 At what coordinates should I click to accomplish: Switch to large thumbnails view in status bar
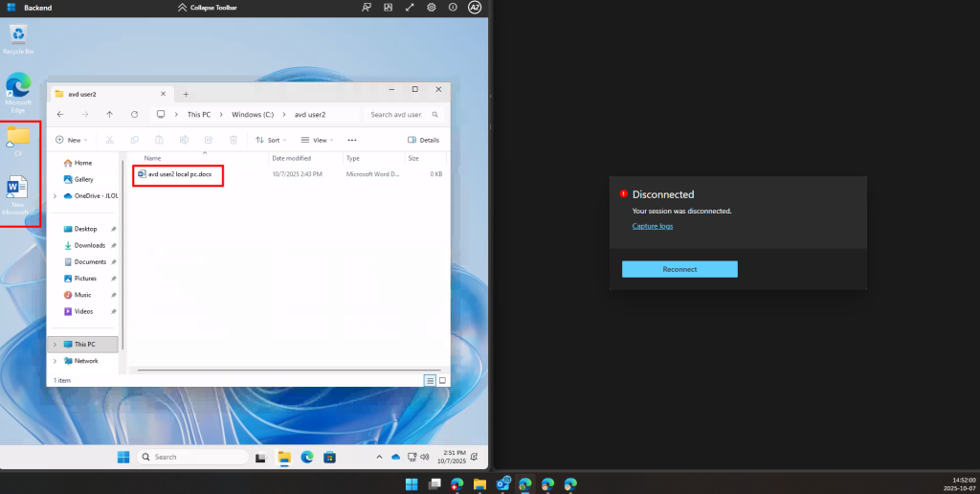pos(443,380)
